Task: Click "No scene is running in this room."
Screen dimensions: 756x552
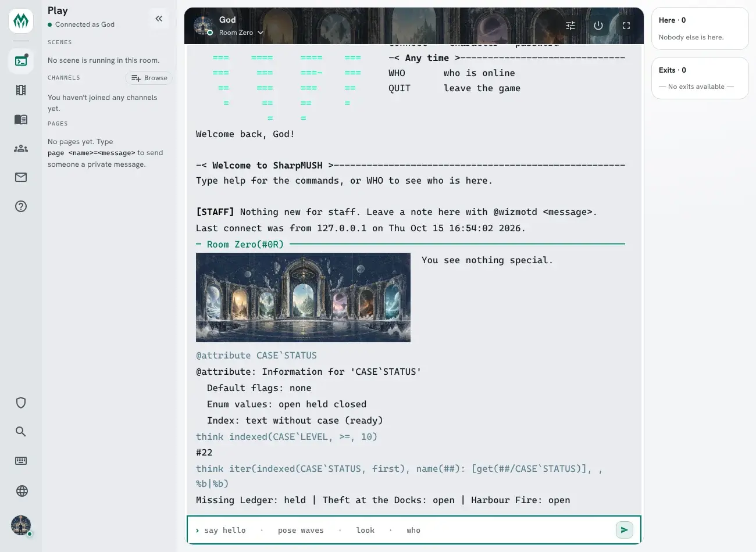Action: point(104,60)
